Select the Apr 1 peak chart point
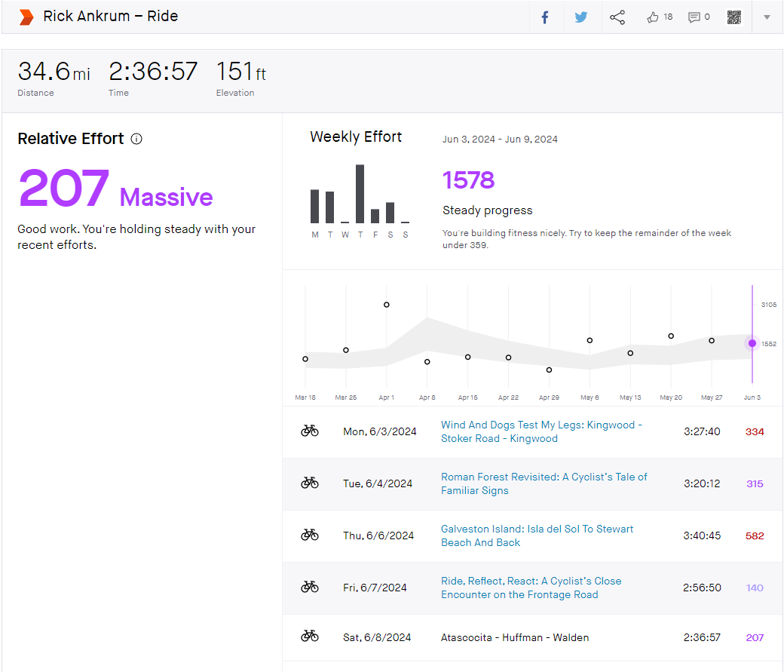This screenshot has width=784, height=672. click(x=387, y=305)
